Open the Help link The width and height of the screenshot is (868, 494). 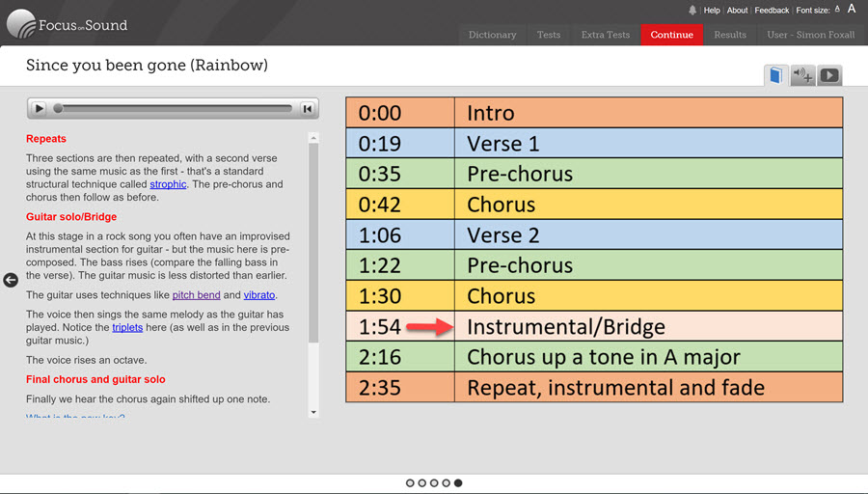pyautogui.click(x=712, y=10)
